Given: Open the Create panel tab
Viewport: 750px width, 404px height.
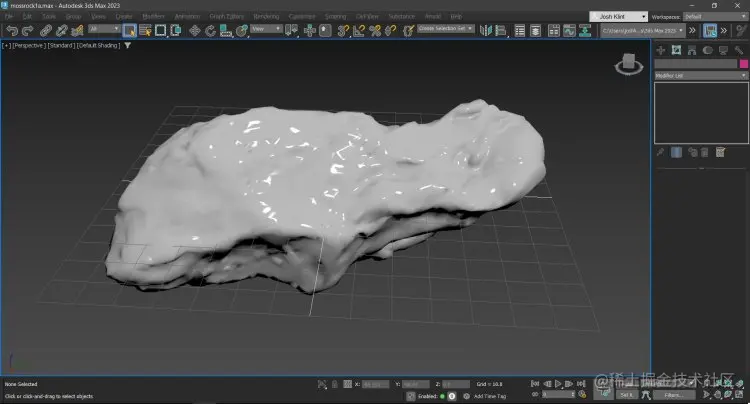Looking at the screenshot, I should [661, 50].
